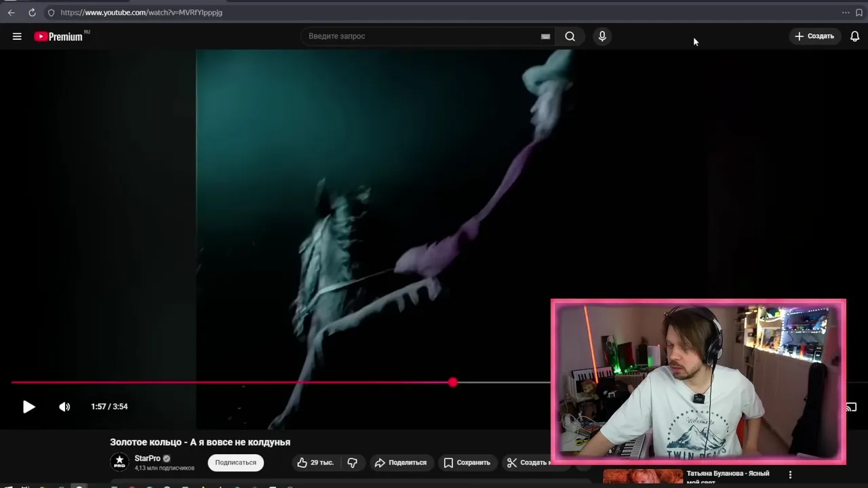
Task: Mute the video using the speaker icon
Action: (64, 407)
